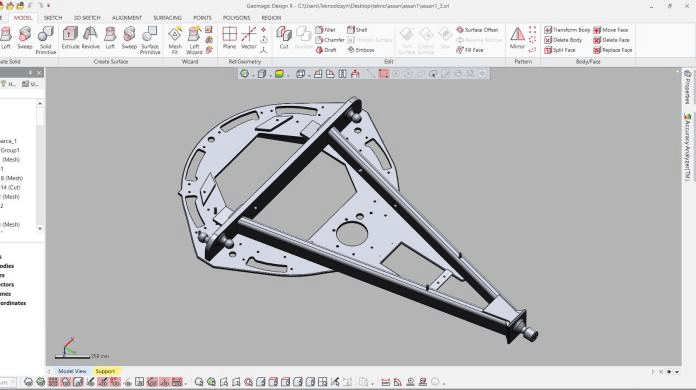
Task: Open the Mesh Fit wizard
Action: [175, 40]
